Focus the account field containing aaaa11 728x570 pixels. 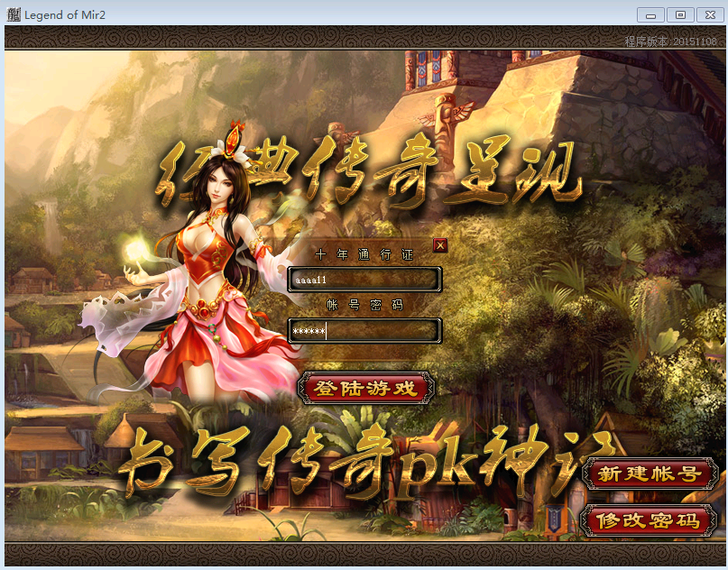pos(364,280)
